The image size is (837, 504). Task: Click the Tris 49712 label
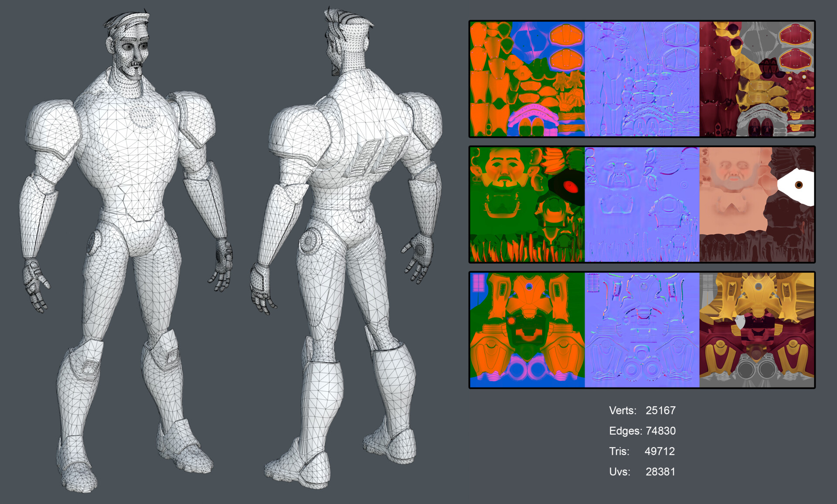[642, 451]
